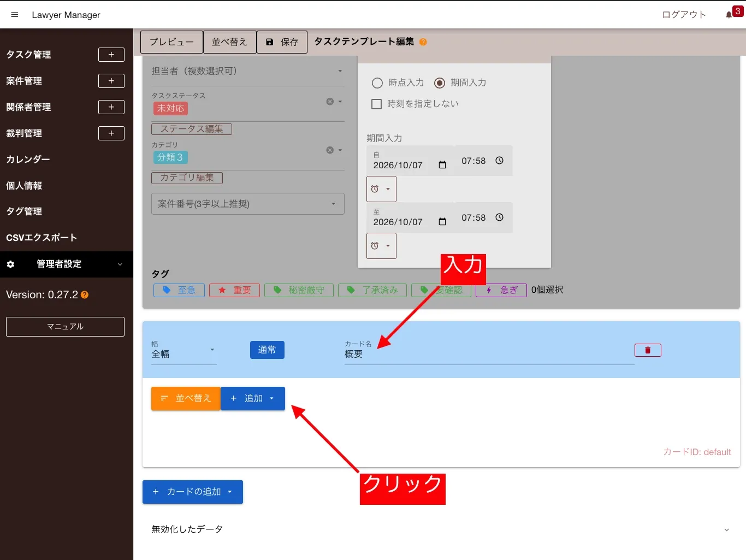Image resolution: width=746 pixels, height=560 pixels.
Task: Open the 案件番号 dropdown field
Action: tap(247, 204)
